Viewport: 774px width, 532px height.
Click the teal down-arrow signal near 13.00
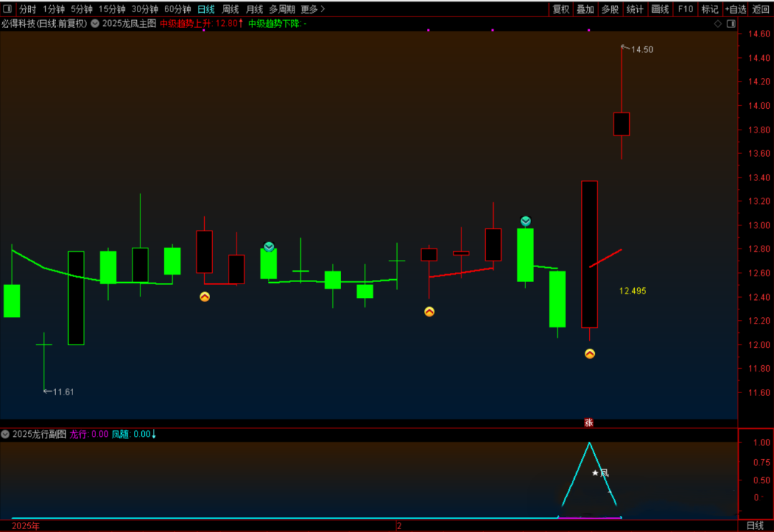tap(525, 221)
